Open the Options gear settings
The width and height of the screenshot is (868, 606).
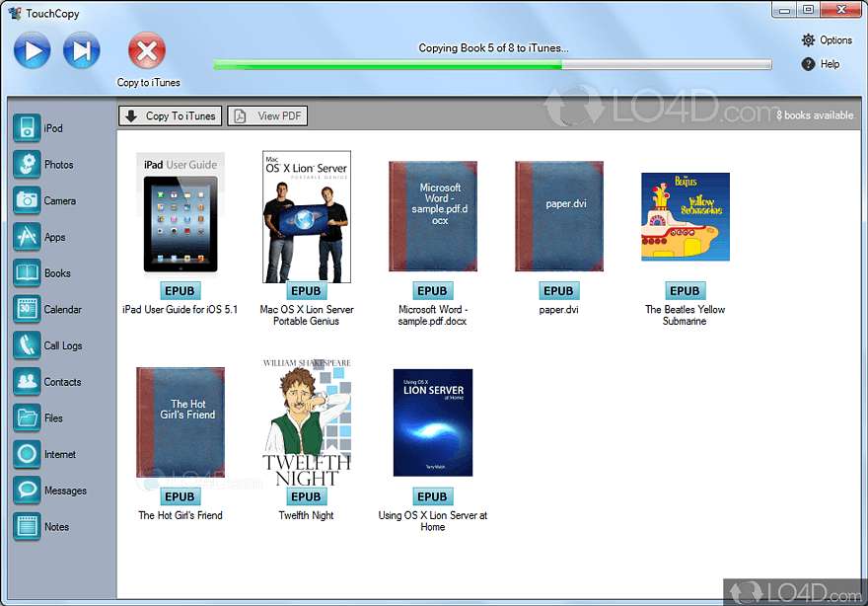coord(808,39)
